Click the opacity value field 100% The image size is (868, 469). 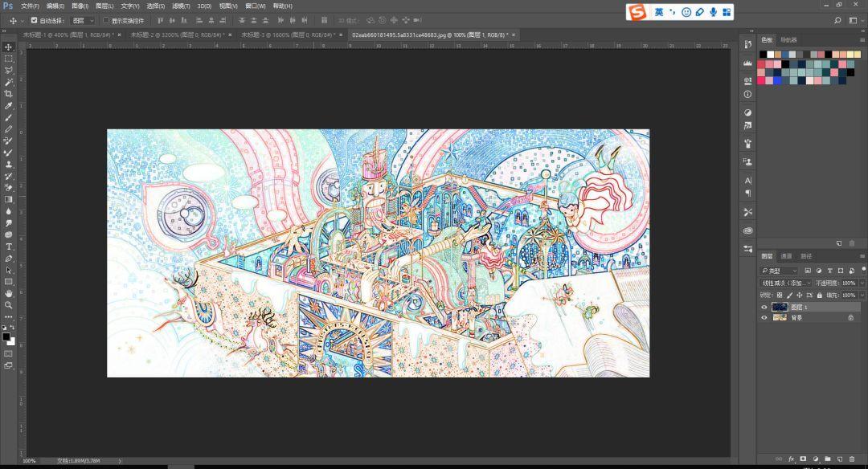(850, 283)
